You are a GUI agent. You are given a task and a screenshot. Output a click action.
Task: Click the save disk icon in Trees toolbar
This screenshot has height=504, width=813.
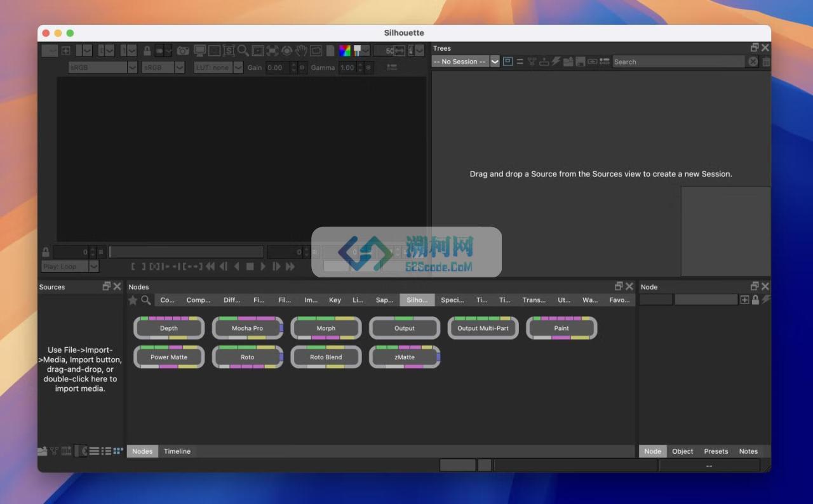tap(580, 62)
